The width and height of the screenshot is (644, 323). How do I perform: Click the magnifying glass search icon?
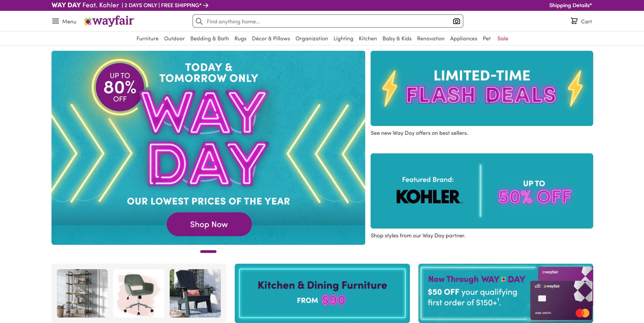(x=199, y=21)
